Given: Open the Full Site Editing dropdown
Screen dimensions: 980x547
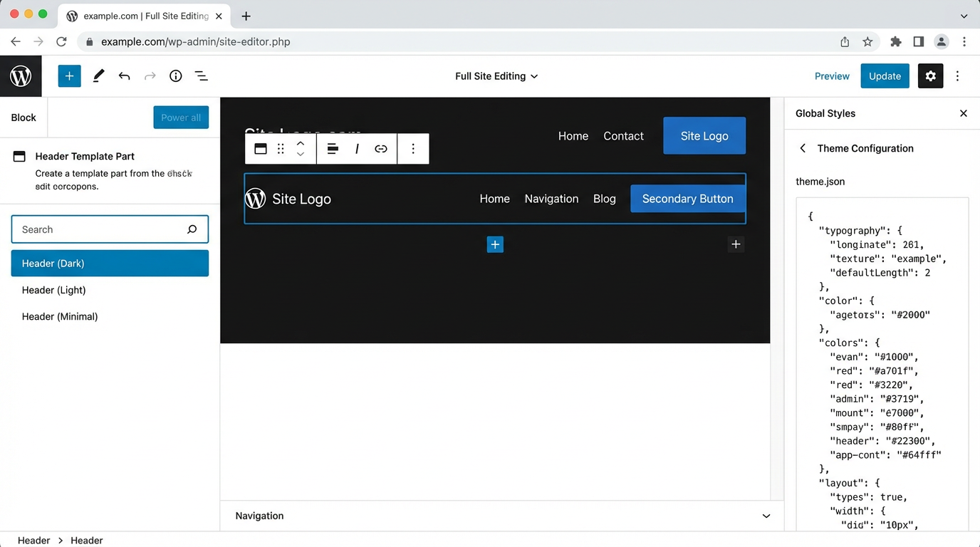Looking at the screenshot, I should coord(496,75).
